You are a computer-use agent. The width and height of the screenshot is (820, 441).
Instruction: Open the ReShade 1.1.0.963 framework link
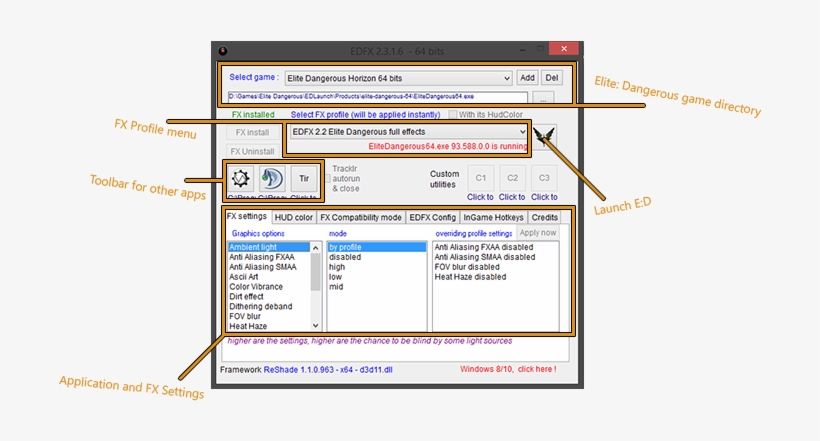[x=328, y=370]
